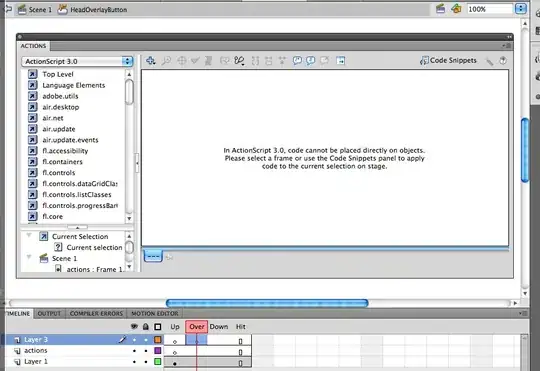The height and width of the screenshot is (371, 540).
Task: Toggle visibility dot for Layer 1
Action: point(135,362)
